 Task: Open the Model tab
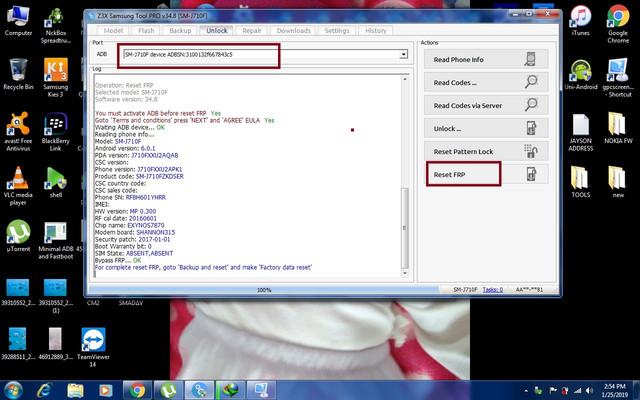(113, 31)
